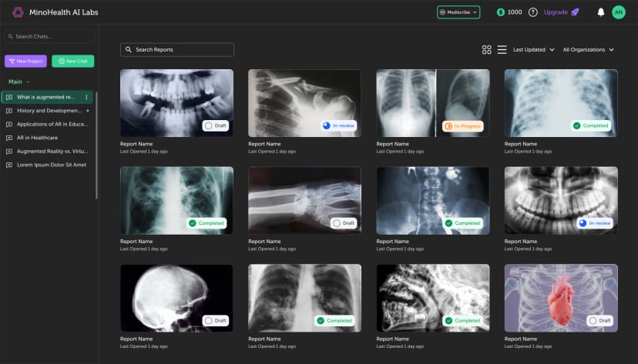Screen dimensions: 638x364
Task: Click Draft badge on the skull X-ray
Action: point(216,321)
